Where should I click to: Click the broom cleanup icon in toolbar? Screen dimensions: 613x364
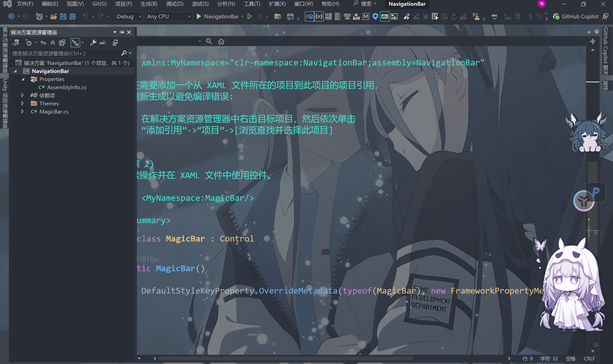476,16
